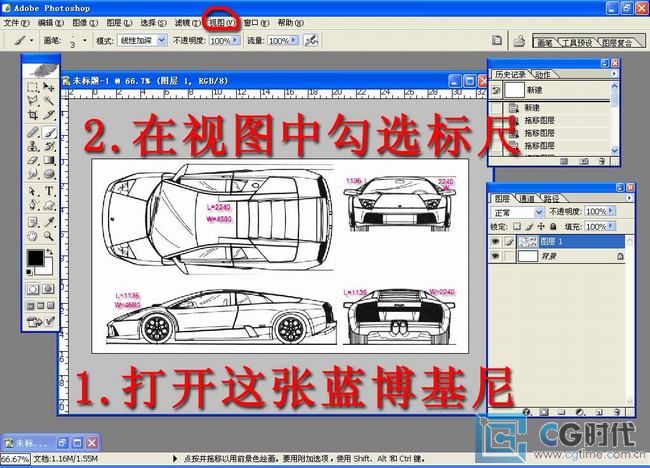Open the 视图(V) menu
650x468 pixels.
221,23
